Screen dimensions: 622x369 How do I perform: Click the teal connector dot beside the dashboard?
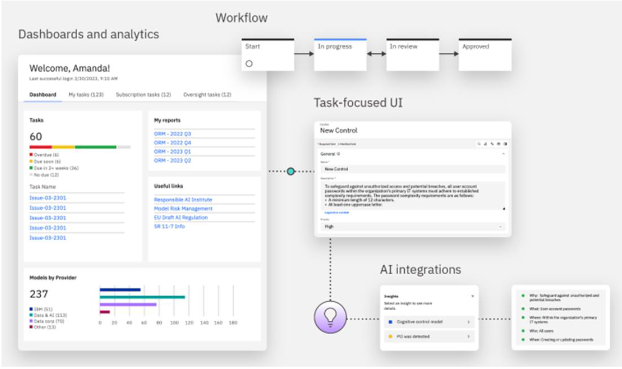click(291, 171)
